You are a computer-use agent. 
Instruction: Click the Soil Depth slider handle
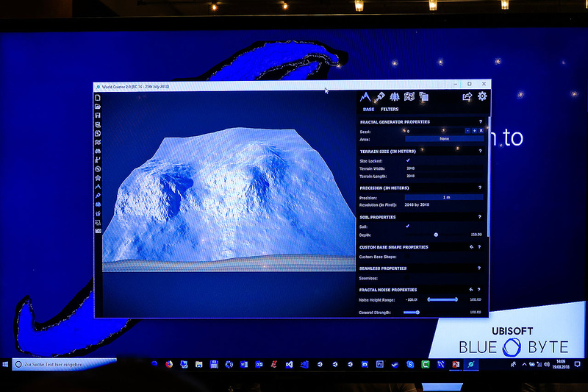pos(436,235)
